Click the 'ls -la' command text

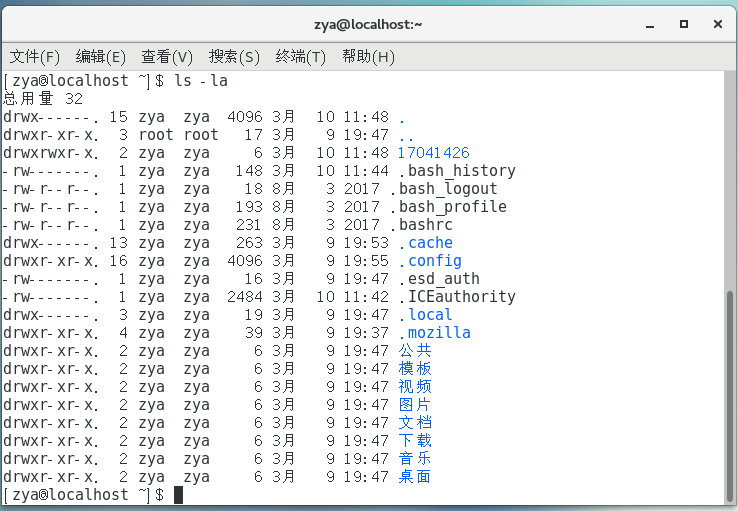201,81
